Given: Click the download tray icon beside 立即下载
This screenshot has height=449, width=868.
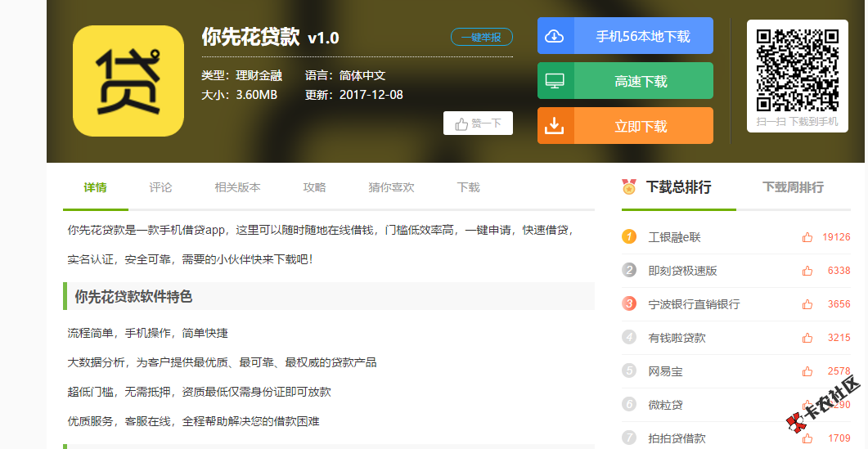Looking at the screenshot, I should point(555,126).
